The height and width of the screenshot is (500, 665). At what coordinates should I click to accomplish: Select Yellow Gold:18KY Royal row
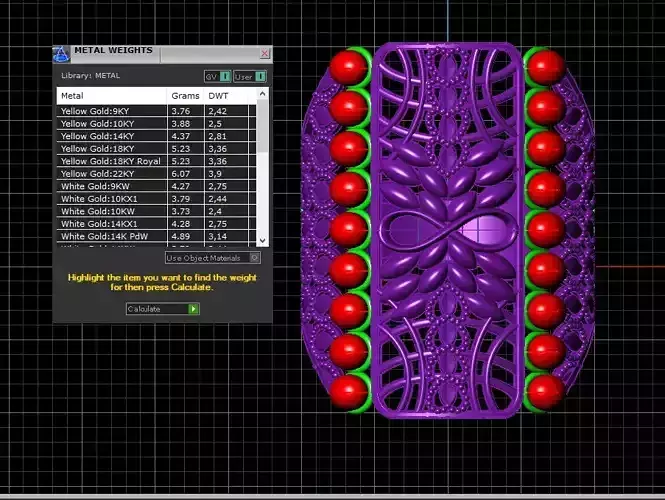[156, 161]
